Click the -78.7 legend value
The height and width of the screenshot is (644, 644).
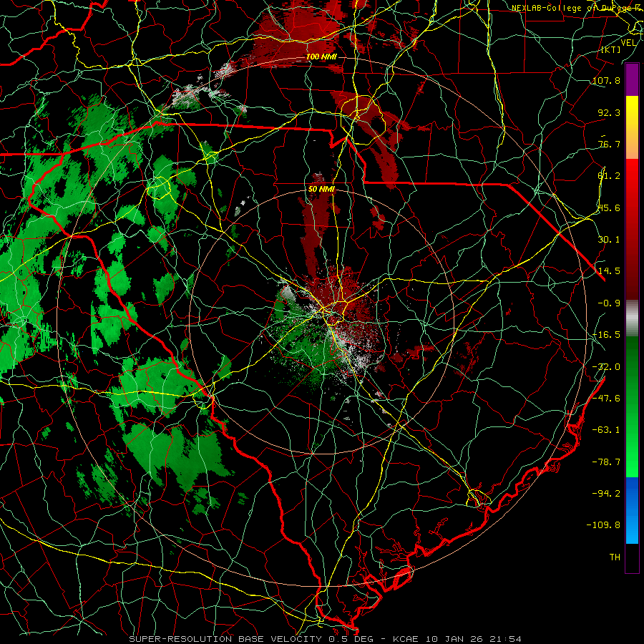click(x=606, y=462)
